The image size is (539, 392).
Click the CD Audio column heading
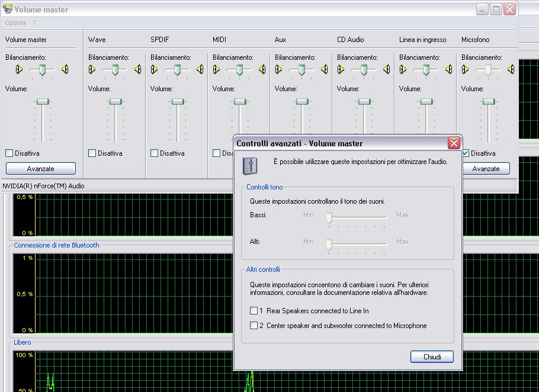pos(350,40)
